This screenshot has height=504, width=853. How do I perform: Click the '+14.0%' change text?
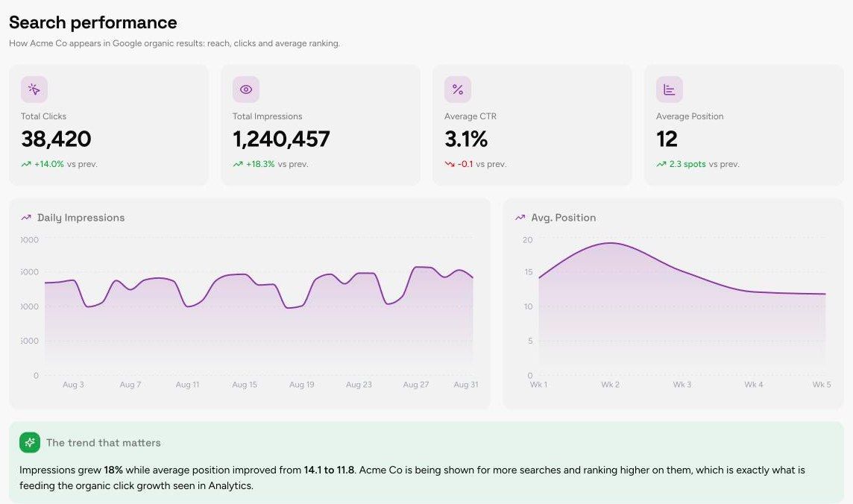pos(49,164)
